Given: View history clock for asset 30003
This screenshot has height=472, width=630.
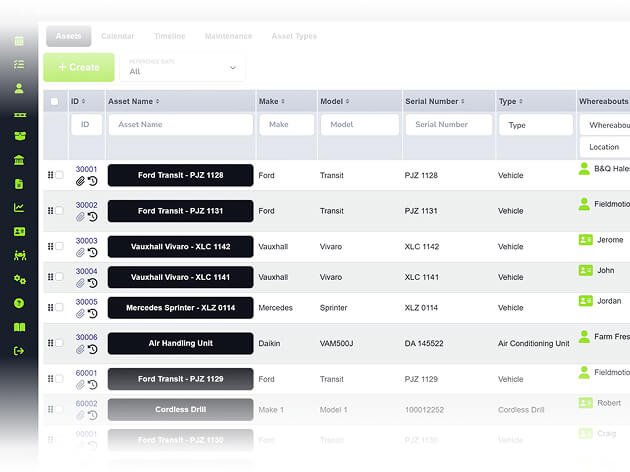Looking at the screenshot, I should (x=93, y=252).
